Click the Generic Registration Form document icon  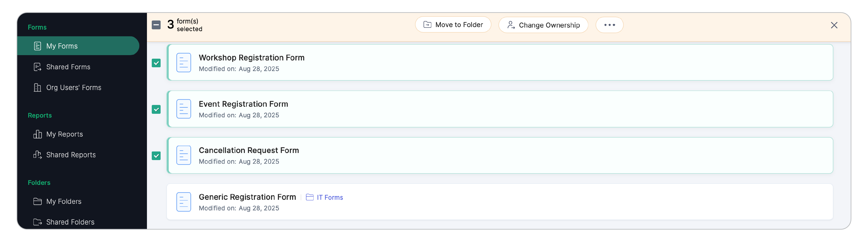(x=184, y=202)
